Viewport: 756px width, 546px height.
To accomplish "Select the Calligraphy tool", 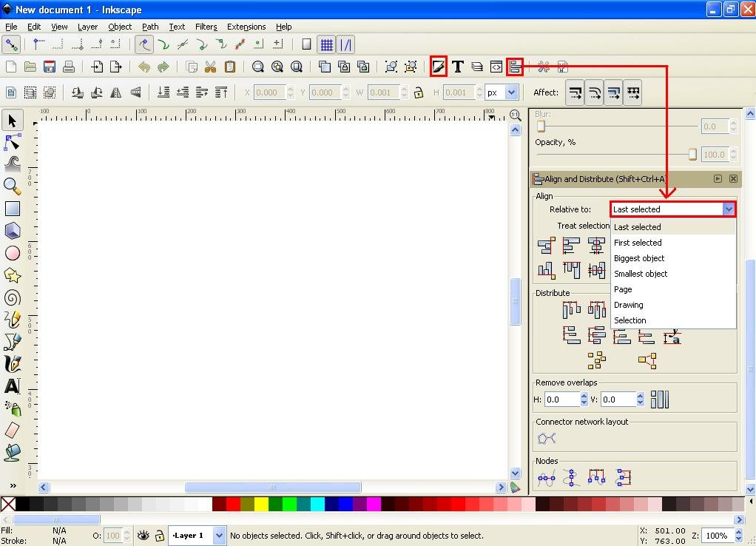I will (x=12, y=364).
